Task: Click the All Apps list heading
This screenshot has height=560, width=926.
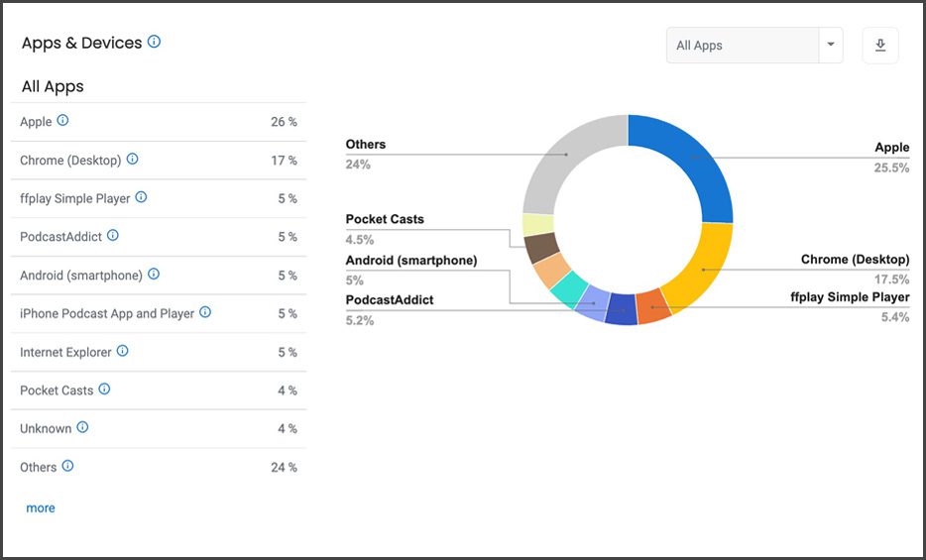Action: tap(53, 86)
